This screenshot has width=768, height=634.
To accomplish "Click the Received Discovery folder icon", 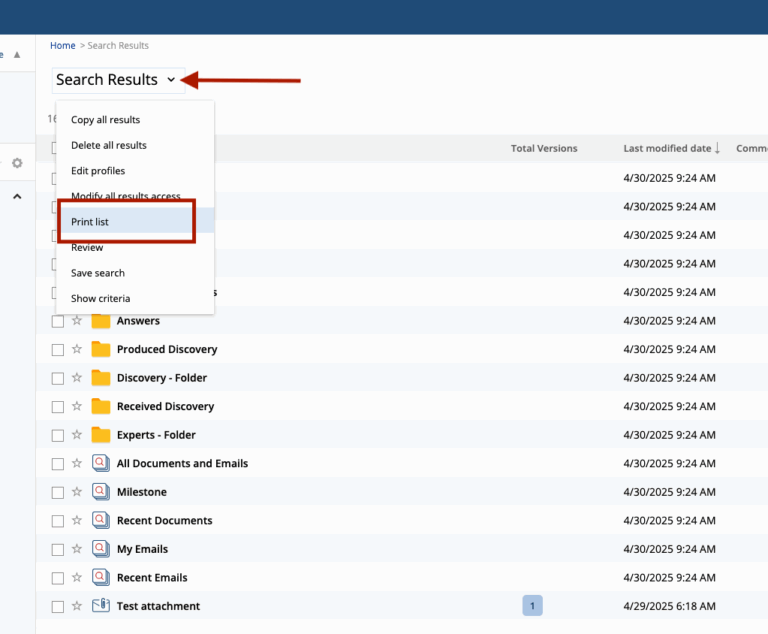I will (x=100, y=406).
